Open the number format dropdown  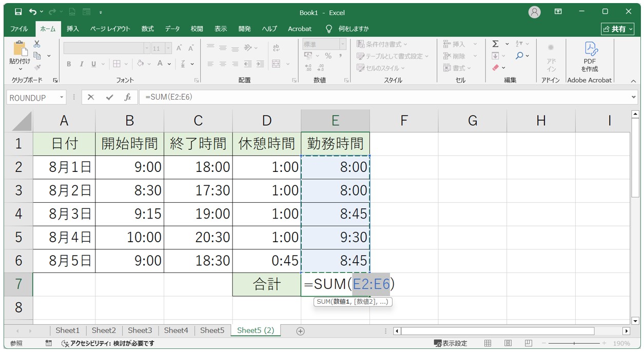point(343,44)
